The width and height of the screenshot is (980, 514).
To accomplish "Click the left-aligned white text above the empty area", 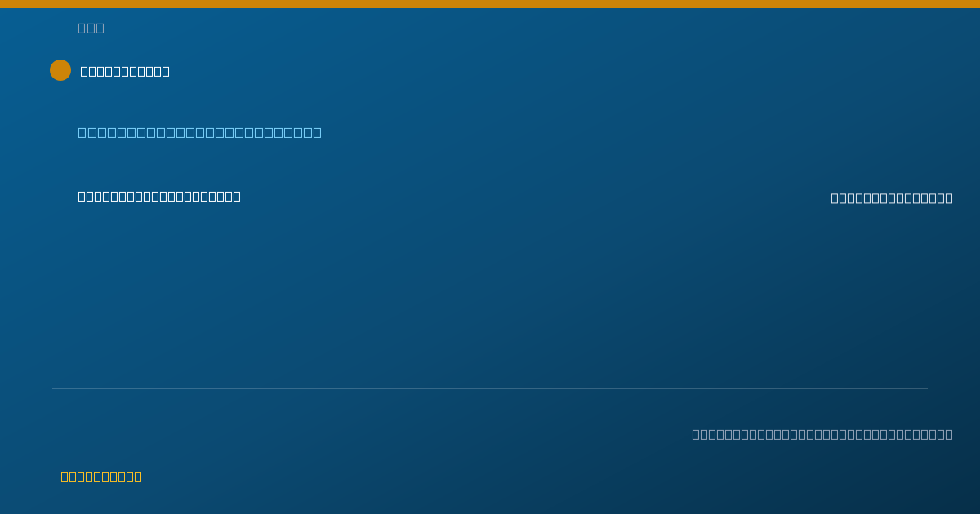I will point(159,196).
